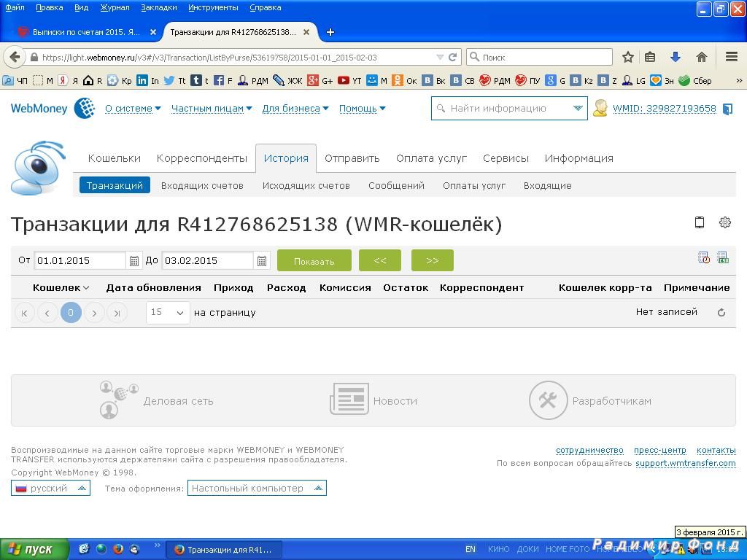Open the Firefox hamburger menu

[x=732, y=57]
